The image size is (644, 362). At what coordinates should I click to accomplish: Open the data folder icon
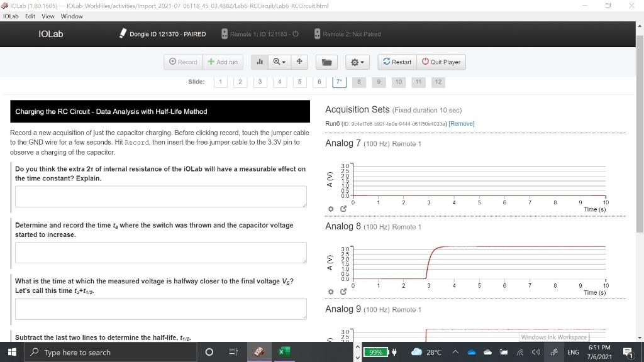(326, 62)
